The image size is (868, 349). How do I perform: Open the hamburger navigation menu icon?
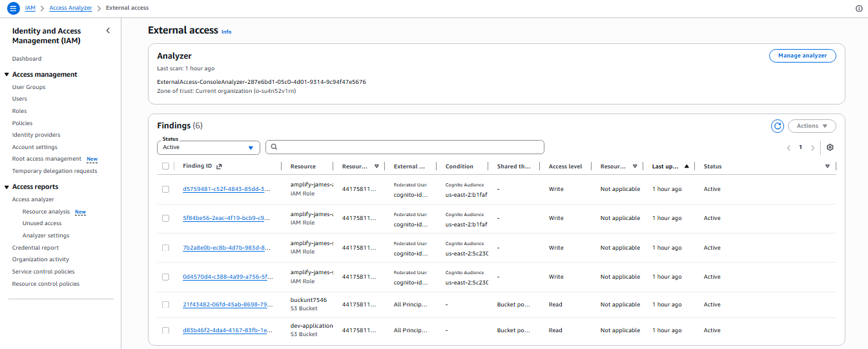[13, 8]
